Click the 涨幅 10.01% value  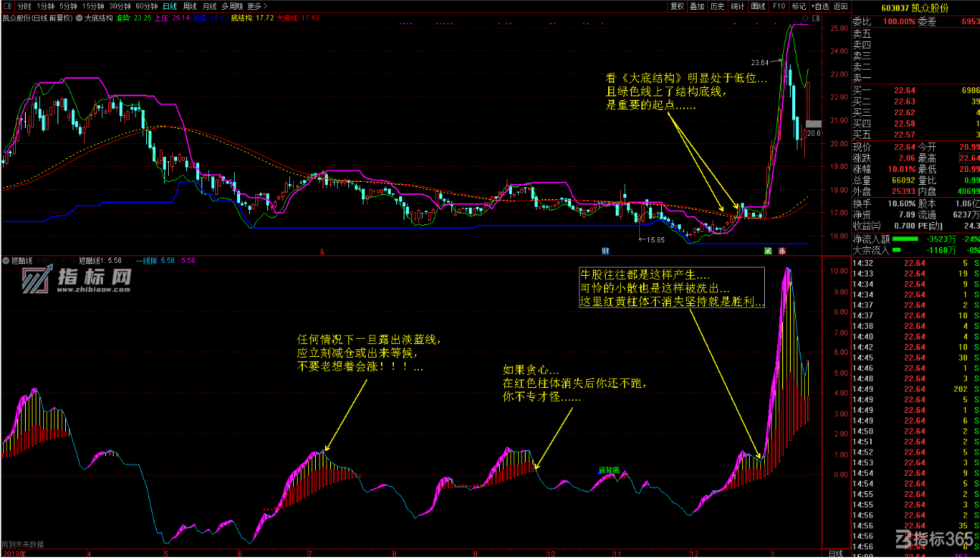903,169
